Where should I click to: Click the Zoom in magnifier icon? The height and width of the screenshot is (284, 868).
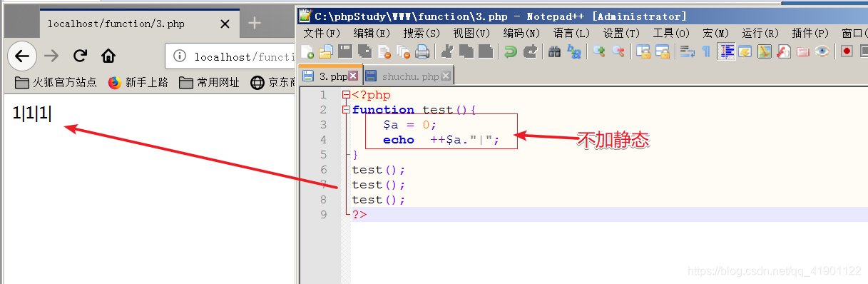tap(599, 51)
